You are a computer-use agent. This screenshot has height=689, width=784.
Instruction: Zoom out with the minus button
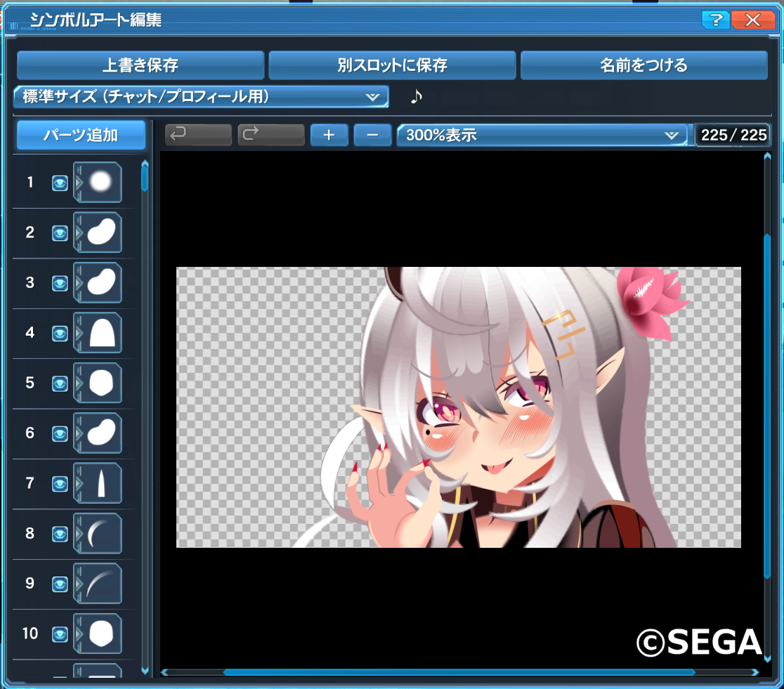pyautogui.click(x=372, y=135)
